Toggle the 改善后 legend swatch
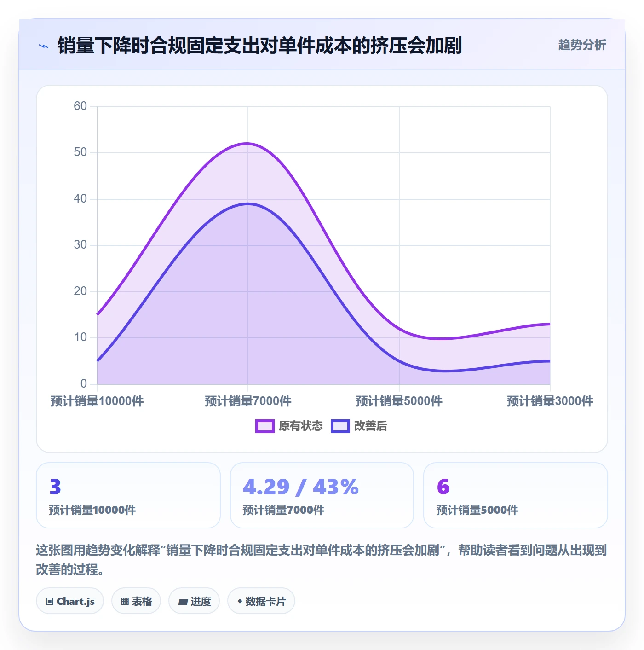The height and width of the screenshot is (650, 644). pyautogui.click(x=340, y=426)
